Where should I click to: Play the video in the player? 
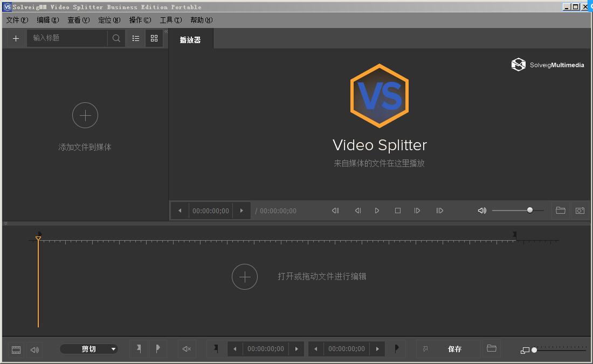(x=377, y=211)
